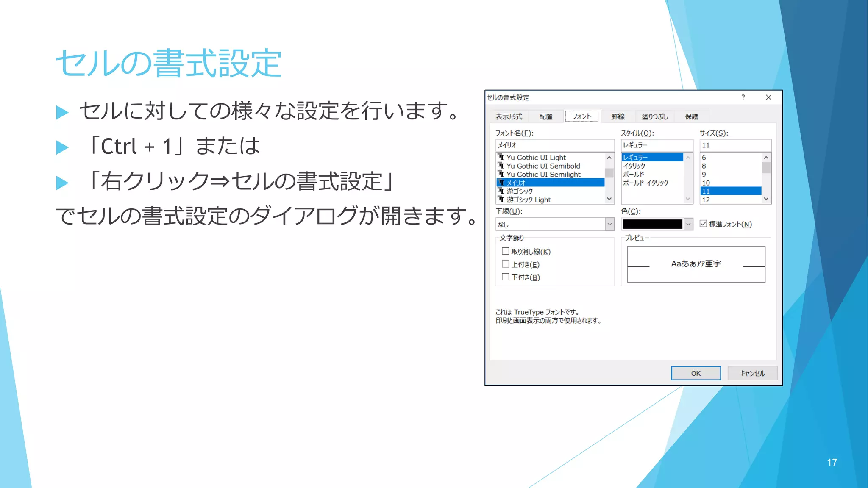Switch to the 表示形式 tab
Viewport: 868px width, 488px height.
509,116
